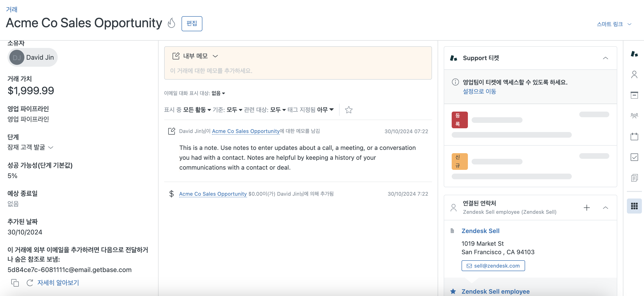Add a linked contact with the plus icon
The height and width of the screenshot is (296, 644).
coord(587,208)
